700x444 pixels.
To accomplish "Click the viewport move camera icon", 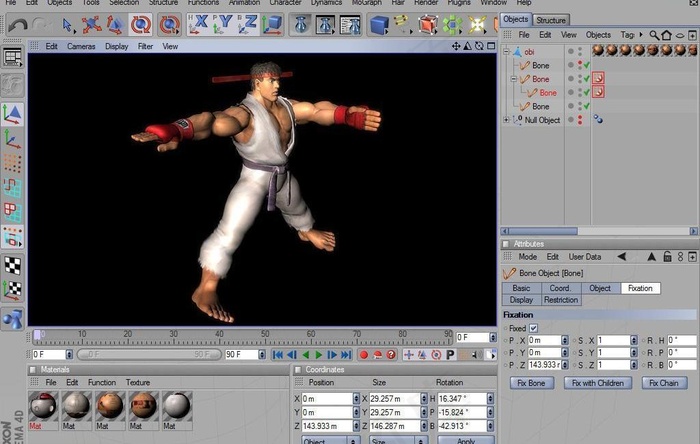I will point(456,46).
